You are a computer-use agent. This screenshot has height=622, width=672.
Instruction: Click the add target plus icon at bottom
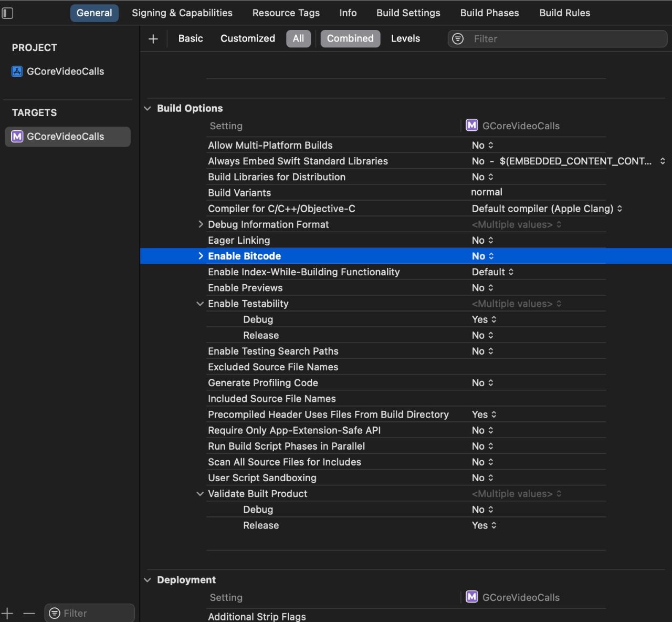tap(7, 613)
